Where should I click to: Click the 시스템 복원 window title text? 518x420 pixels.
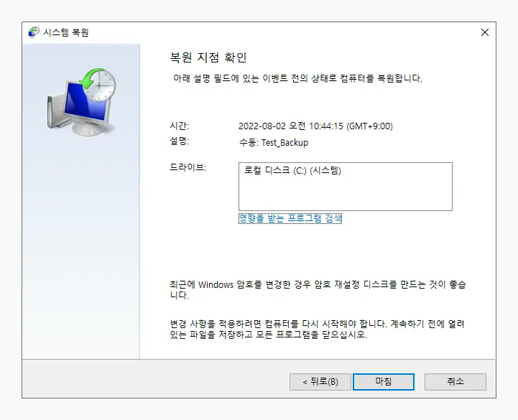pos(66,32)
